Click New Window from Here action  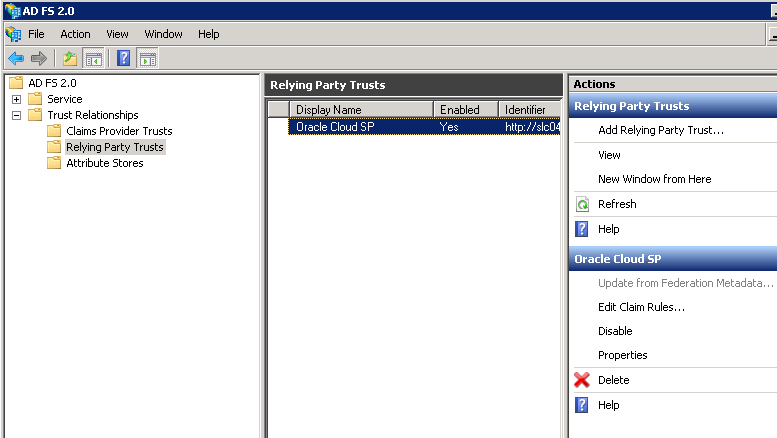(655, 179)
